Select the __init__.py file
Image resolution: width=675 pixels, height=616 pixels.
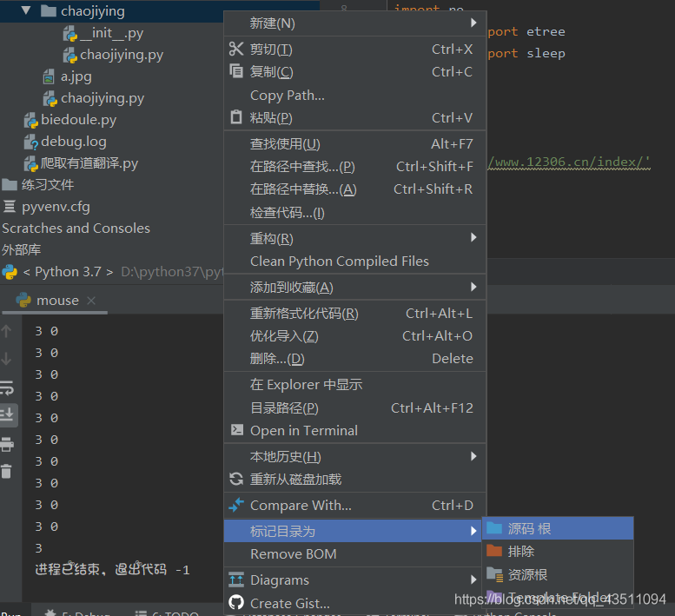pyautogui.click(x=103, y=33)
